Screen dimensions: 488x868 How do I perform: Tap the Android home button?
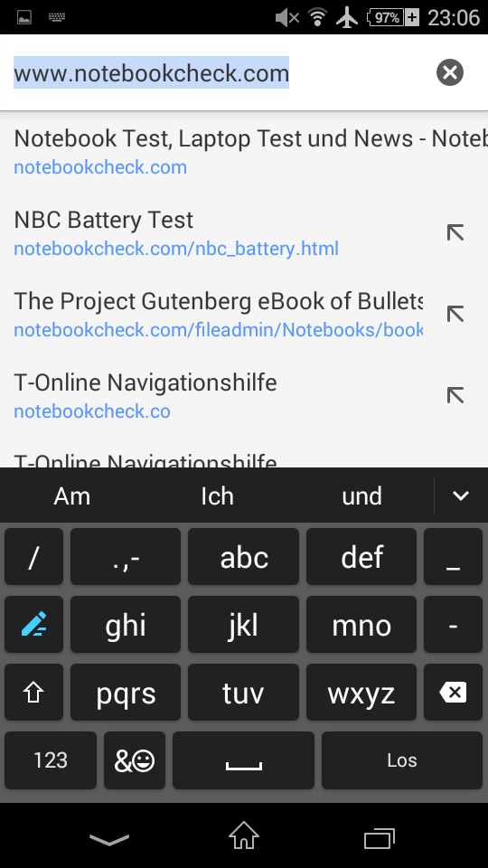(244, 835)
